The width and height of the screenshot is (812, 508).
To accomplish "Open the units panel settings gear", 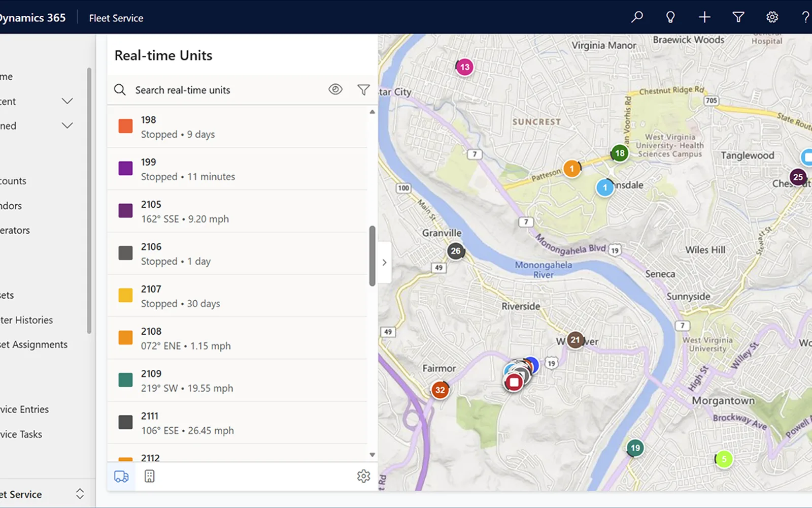I will pos(363,476).
